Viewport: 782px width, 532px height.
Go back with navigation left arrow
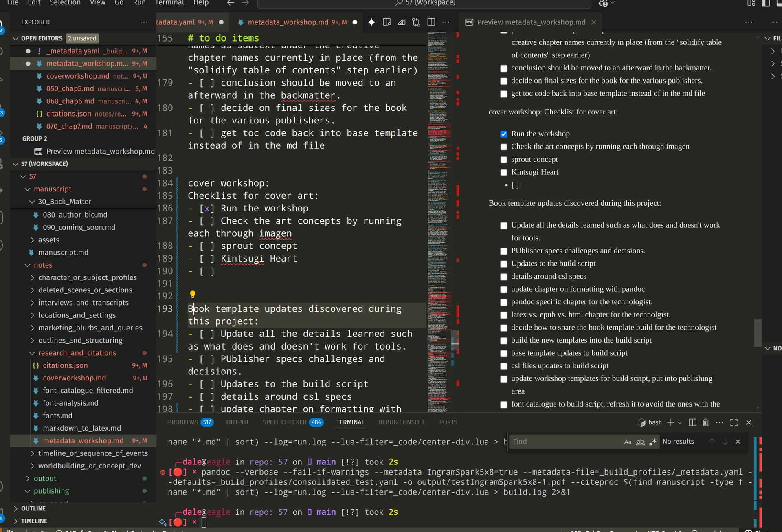coord(231,3)
